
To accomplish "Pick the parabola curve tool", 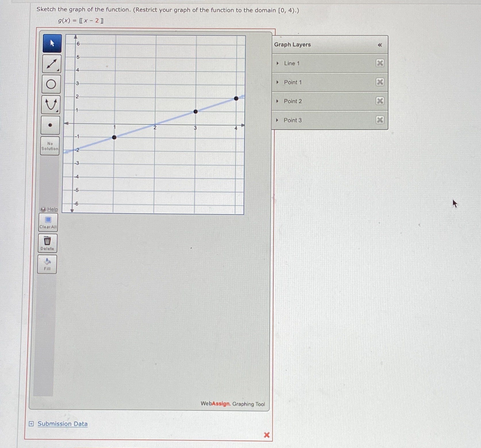I will (51, 105).
